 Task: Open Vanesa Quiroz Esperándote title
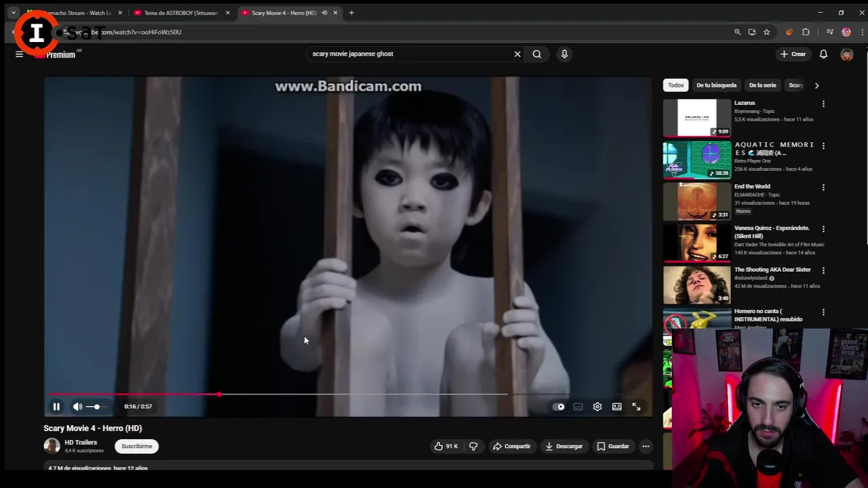pos(772,232)
